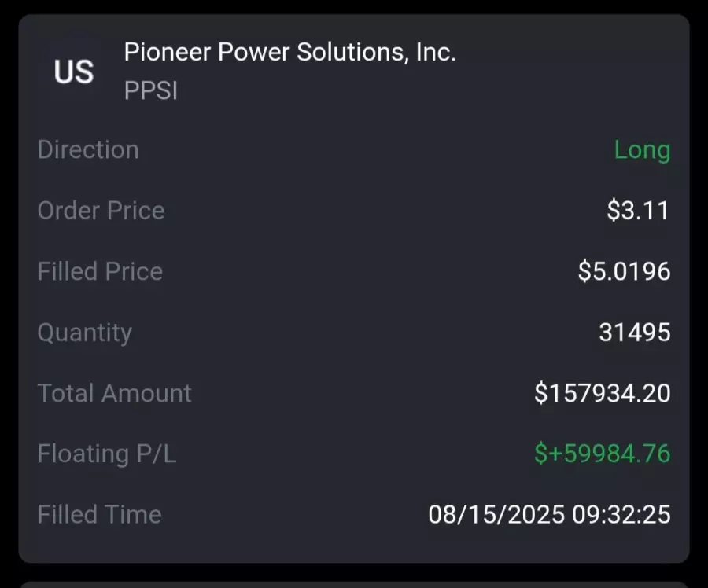Click the Floating P/L label
Screen dimensions: 708x588
(x=107, y=454)
